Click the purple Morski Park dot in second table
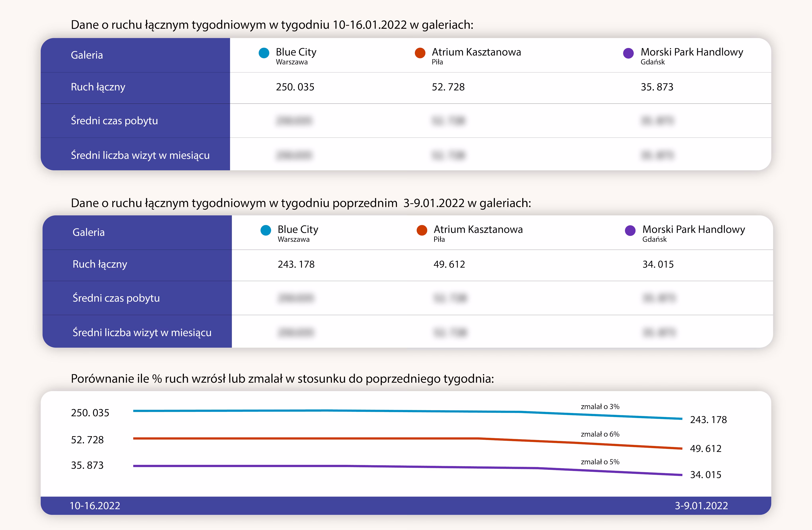 coord(630,230)
